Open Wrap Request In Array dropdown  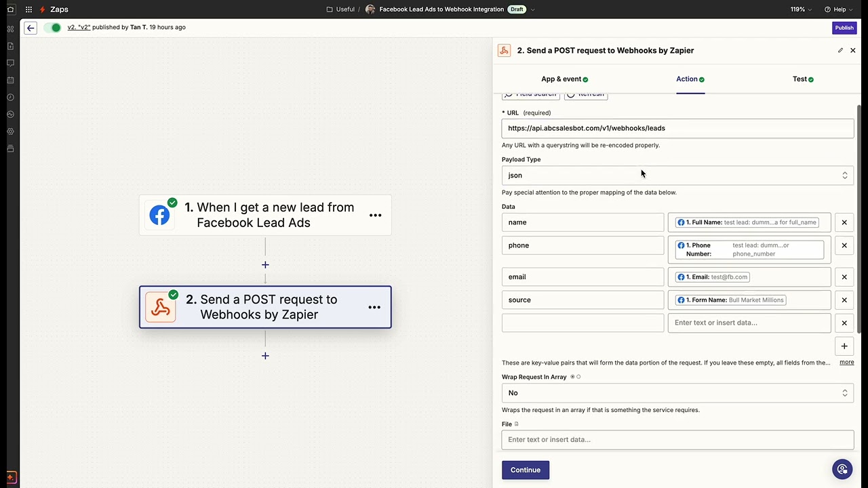677,393
